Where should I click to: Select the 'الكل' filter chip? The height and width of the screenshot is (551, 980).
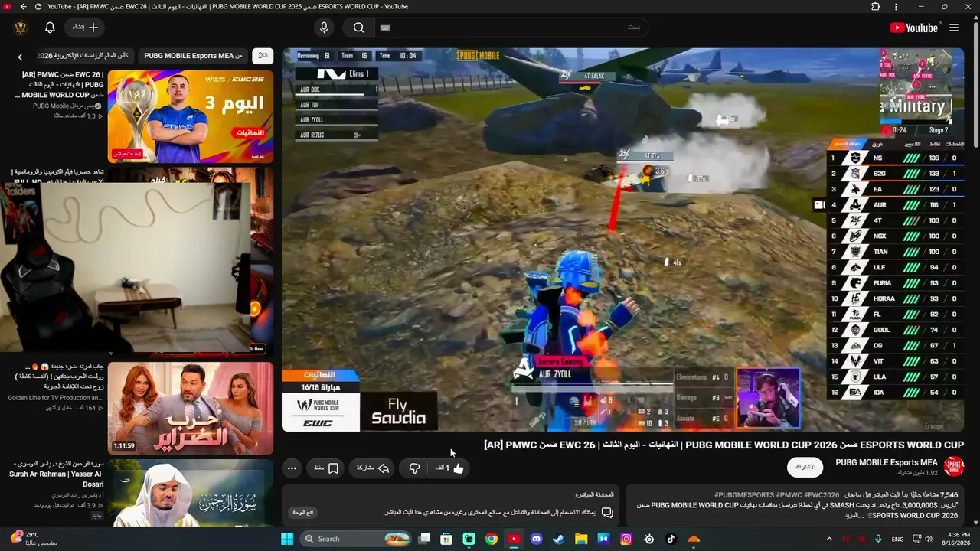263,56
